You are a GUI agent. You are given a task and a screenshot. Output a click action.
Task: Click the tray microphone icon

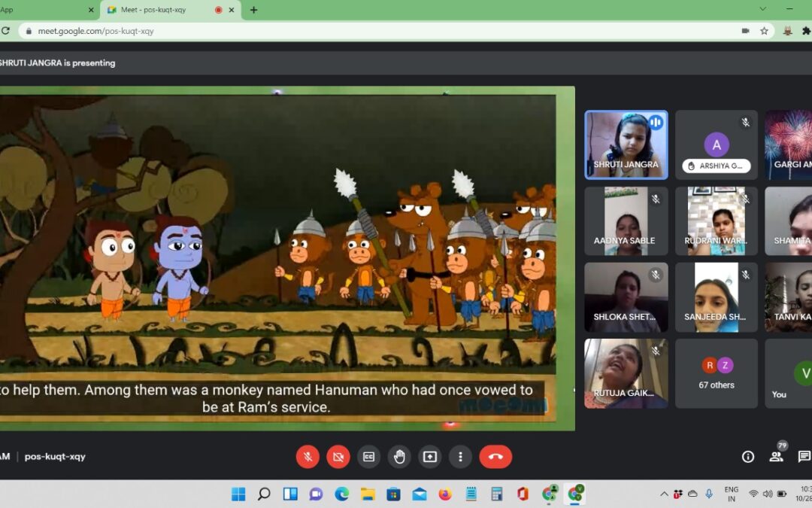click(709, 494)
